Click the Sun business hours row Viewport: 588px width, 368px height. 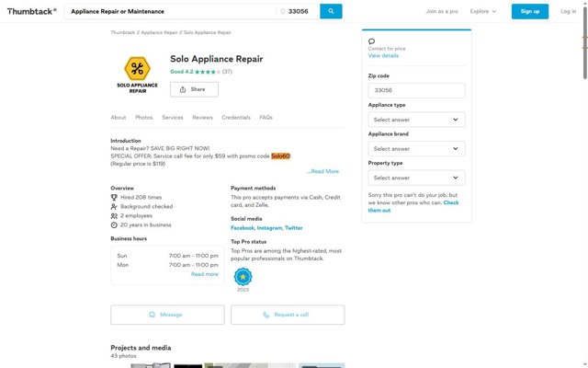pyautogui.click(x=167, y=256)
